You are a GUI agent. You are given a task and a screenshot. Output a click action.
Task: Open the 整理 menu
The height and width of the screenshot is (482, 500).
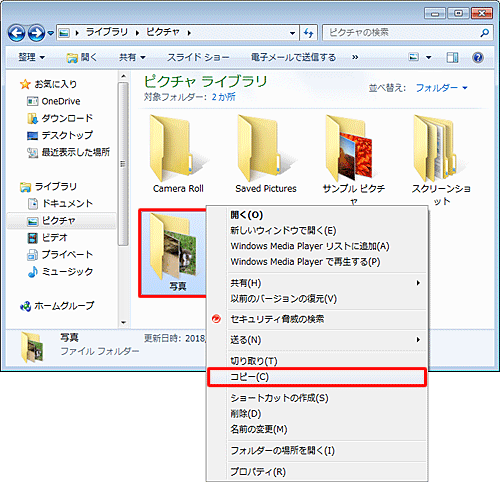pyautogui.click(x=31, y=57)
